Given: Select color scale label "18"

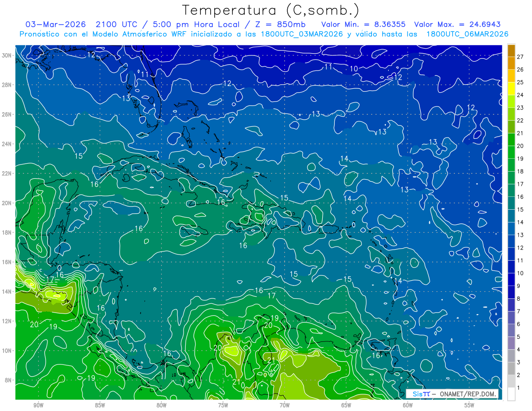Looking at the screenshot, I should (520, 171).
